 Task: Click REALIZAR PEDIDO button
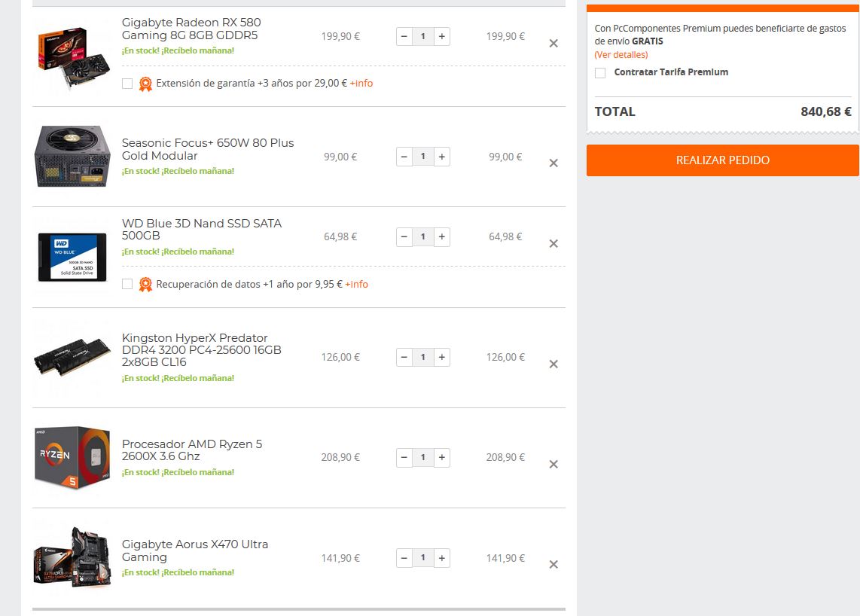722,160
